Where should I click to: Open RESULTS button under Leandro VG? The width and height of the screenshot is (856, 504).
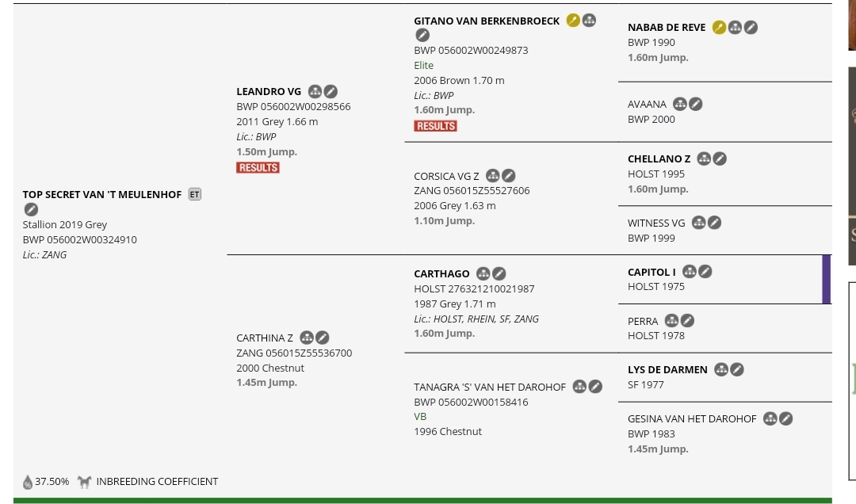[x=258, y=168]
